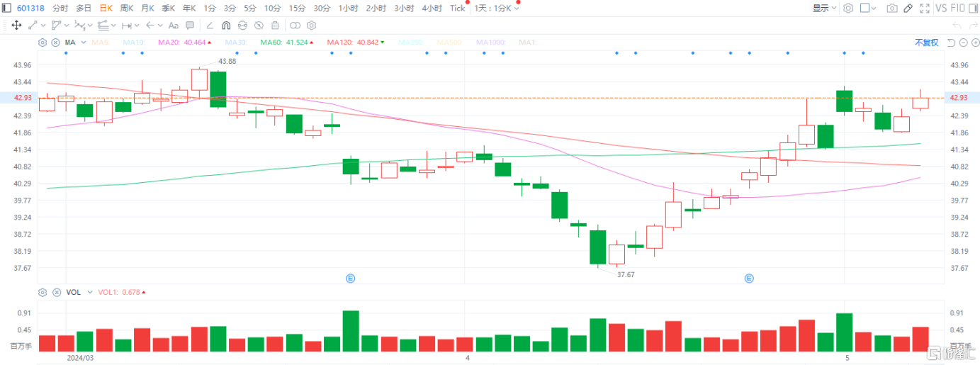This screenshot has width=980, height=365.
Task: Select the 月K monthly tab
Action: tap(147, 9)
